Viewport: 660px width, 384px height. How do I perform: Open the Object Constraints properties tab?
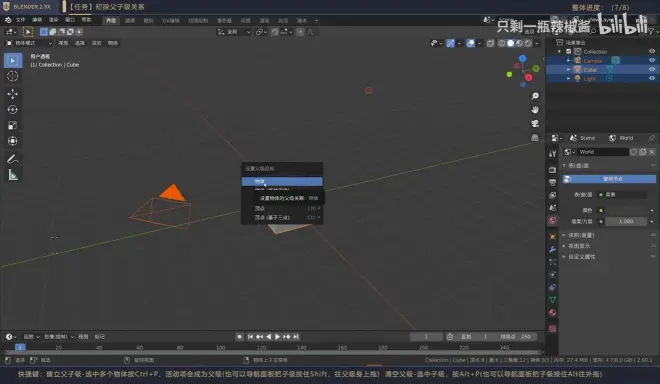click(x=553, y=287)
